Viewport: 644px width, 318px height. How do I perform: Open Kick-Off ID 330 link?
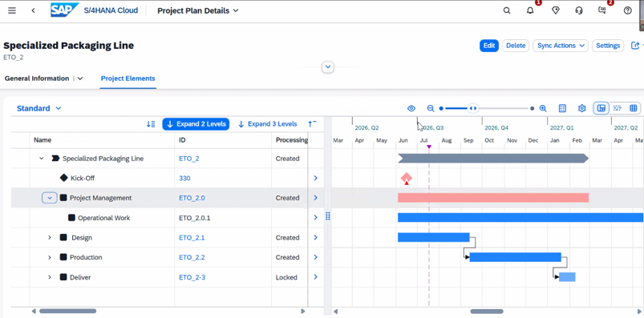click(184, 178)
